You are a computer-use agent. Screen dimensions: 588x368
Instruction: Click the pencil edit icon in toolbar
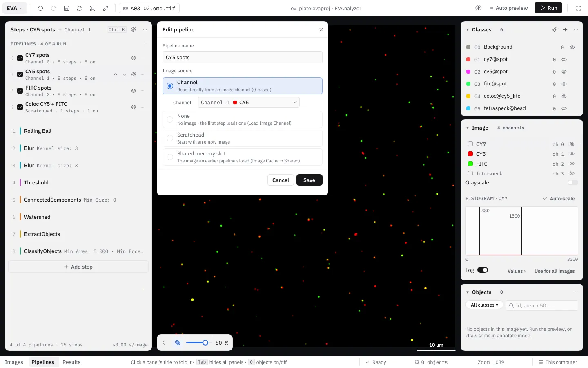tap(106, 8)
